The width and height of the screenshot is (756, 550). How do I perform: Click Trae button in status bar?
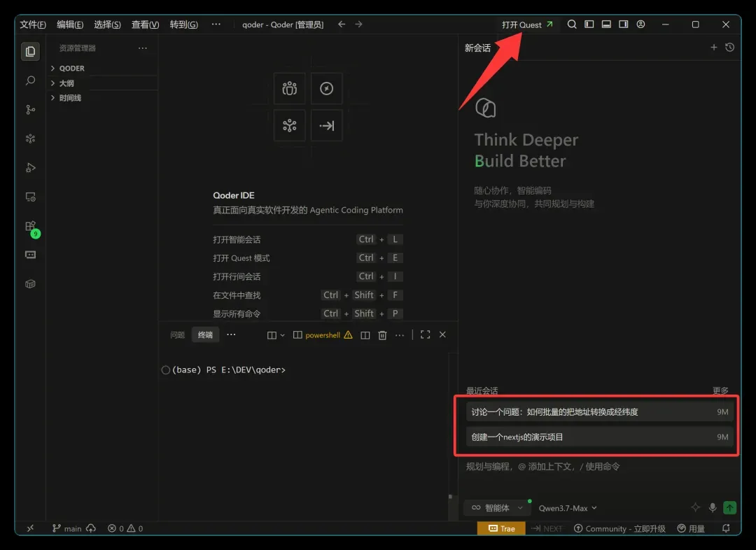click(x=502, y=528)
